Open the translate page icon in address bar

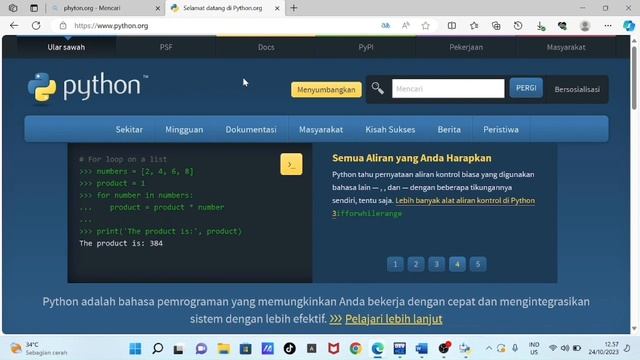[x=385, y=26]
